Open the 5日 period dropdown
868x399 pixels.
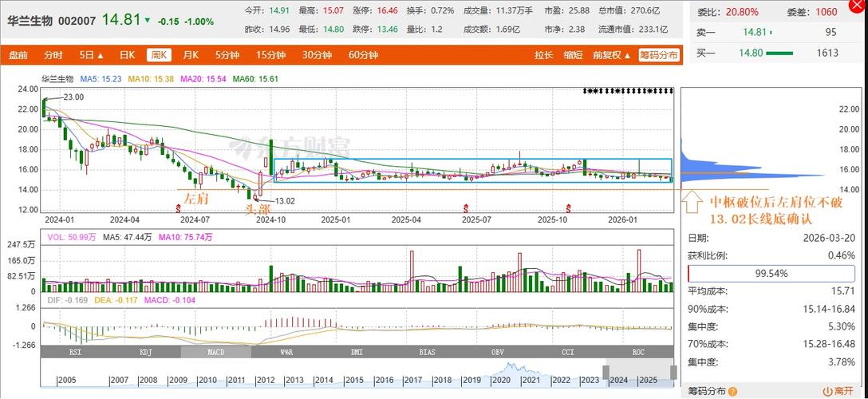tap(91, 55)
